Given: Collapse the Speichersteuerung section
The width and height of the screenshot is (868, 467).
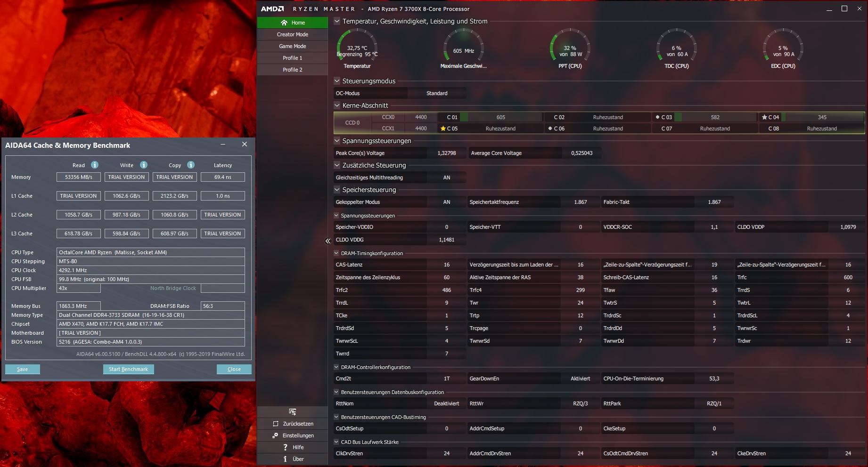Looking at the screenshot, I should click(337, 190).
